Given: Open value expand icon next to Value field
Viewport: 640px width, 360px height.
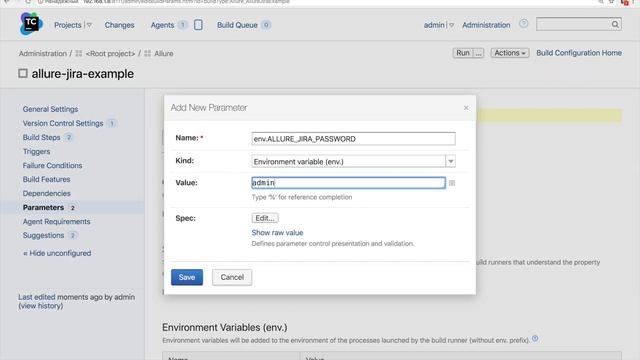Looking at the screenshot, I should pyautogui.click(x=452, y=183).
